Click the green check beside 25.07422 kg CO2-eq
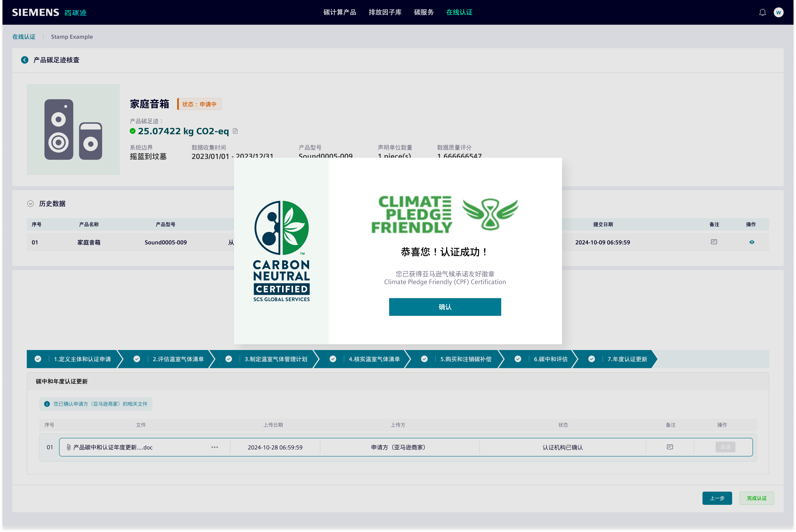796x532 pixels. [x=133, y=131]
